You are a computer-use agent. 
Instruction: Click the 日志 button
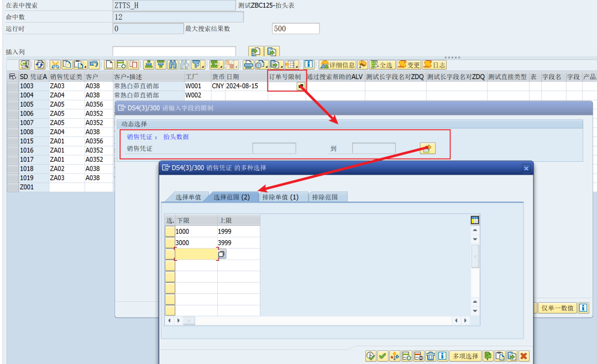pos(434,65)
